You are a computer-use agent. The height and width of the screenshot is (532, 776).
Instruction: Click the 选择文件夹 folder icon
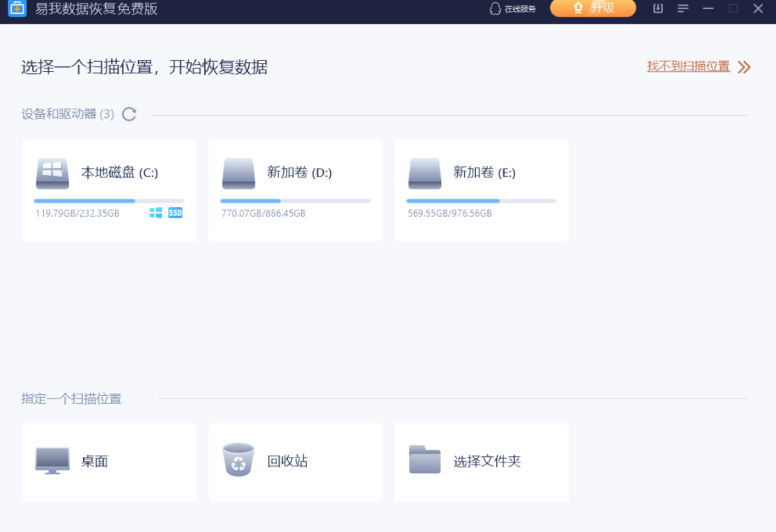coord(424,461)
